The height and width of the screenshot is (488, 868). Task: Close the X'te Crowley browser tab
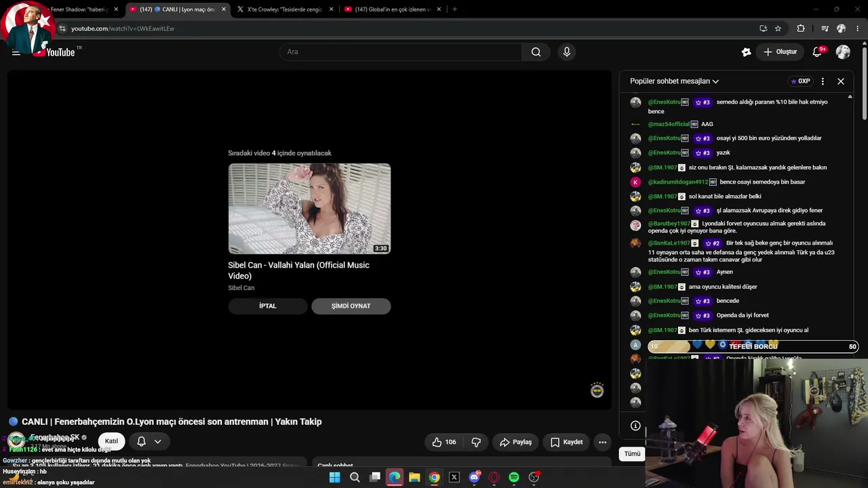[331, 9]
